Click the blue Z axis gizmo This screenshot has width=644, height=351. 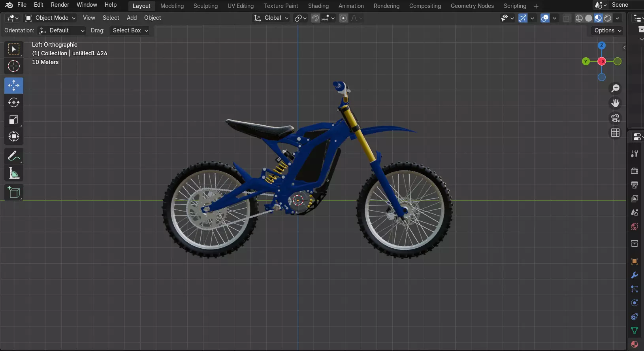(x=602, y=45)
